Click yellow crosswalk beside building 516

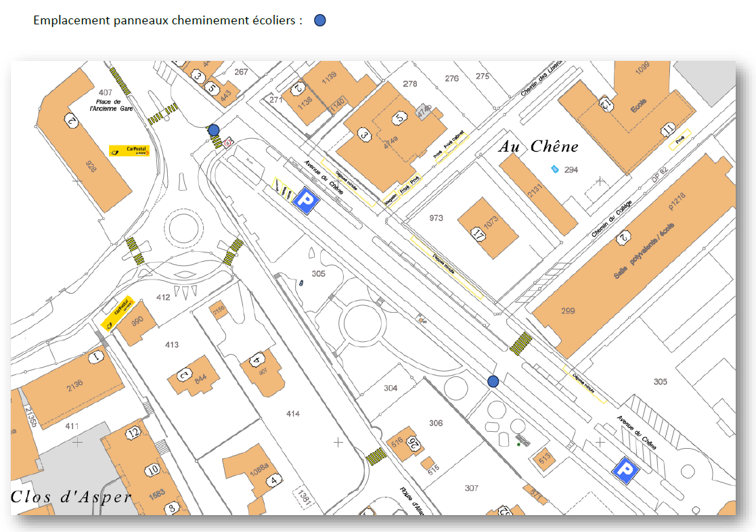(x=376, y=458)
